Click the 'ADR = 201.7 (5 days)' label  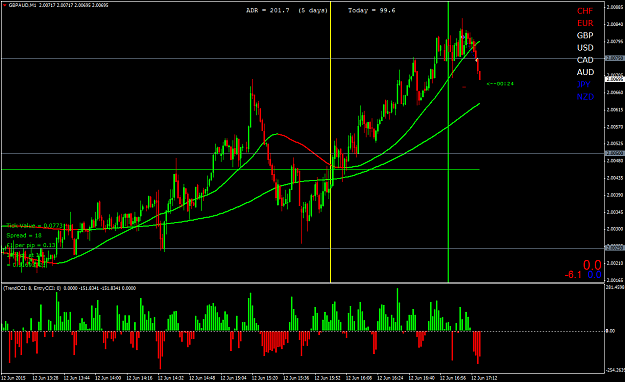click(287, 10)
